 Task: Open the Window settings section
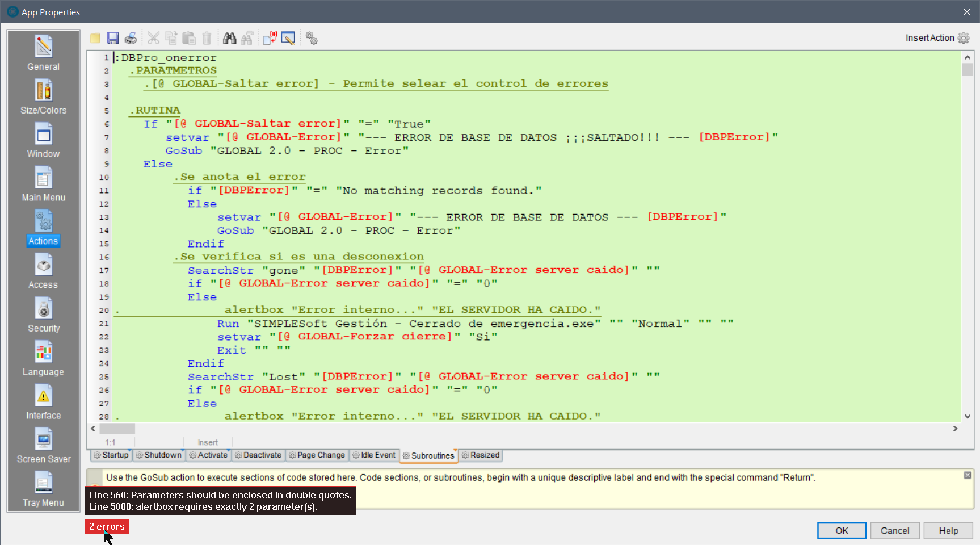(x=44, y=141)
